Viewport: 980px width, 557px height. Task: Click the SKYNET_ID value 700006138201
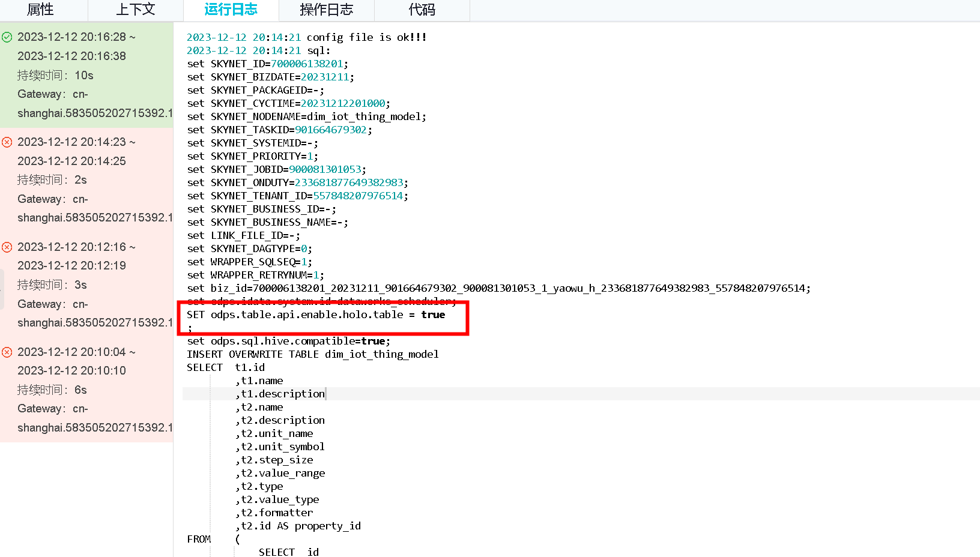[307, 64]
